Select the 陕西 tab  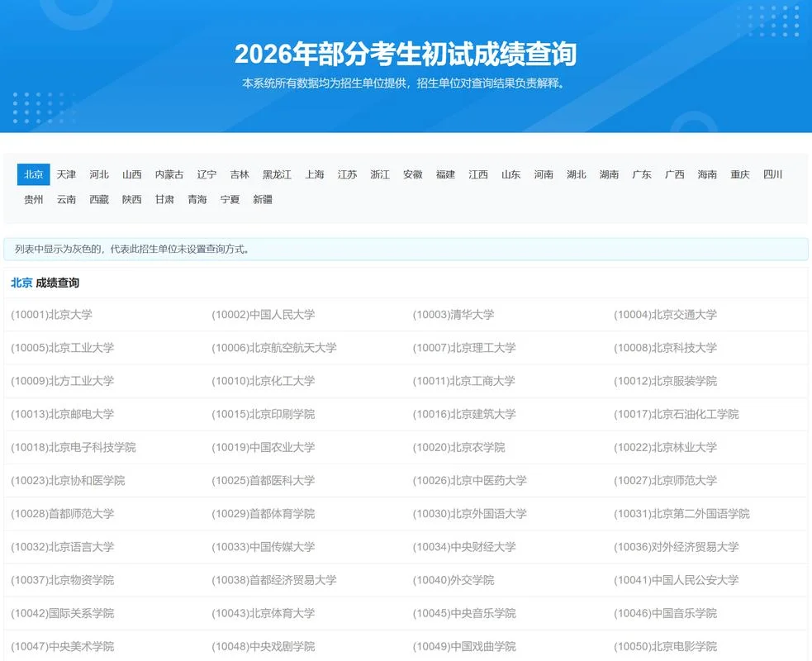tap(132, 199)
